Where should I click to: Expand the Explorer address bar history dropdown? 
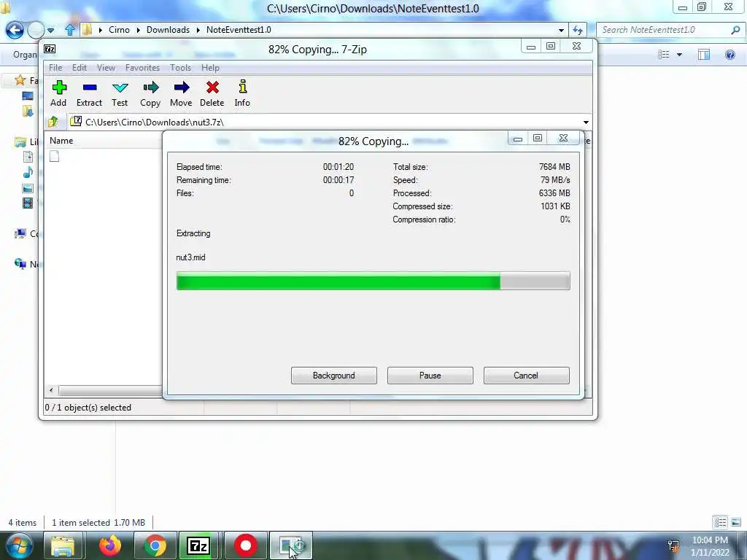tap(561, 30)
